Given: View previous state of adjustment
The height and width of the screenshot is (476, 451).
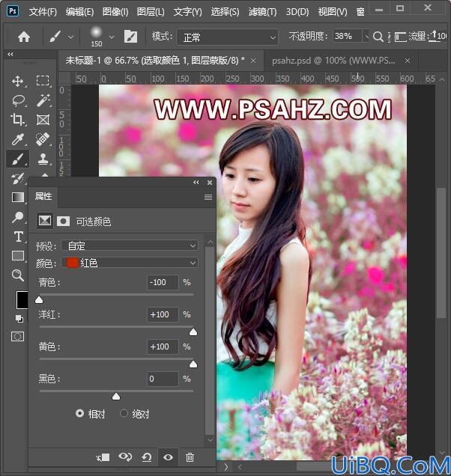Looking at the screenshot, I should [x=125, y=457].
